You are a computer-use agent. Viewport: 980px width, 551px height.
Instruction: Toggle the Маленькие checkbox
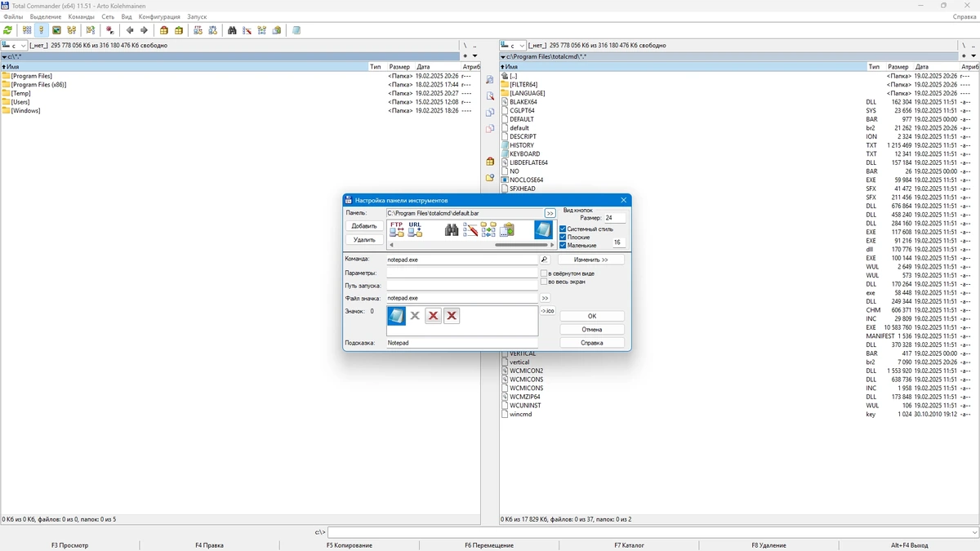pos(563,245)
